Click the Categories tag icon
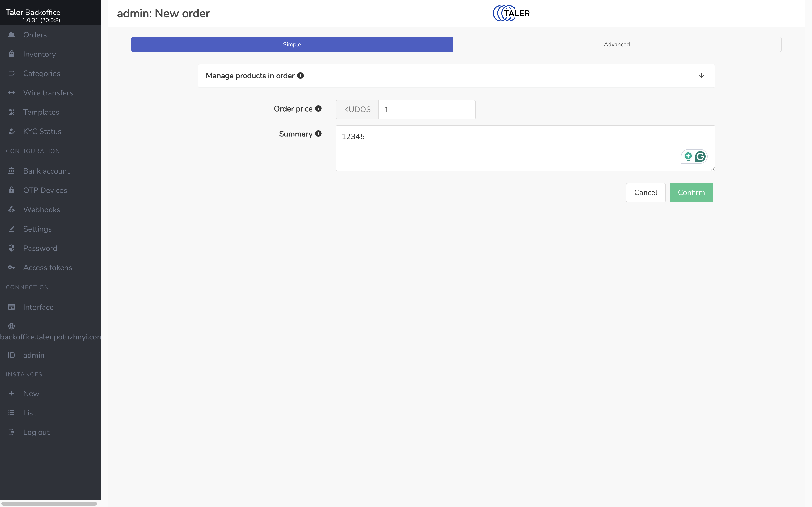 click(12, 73)
